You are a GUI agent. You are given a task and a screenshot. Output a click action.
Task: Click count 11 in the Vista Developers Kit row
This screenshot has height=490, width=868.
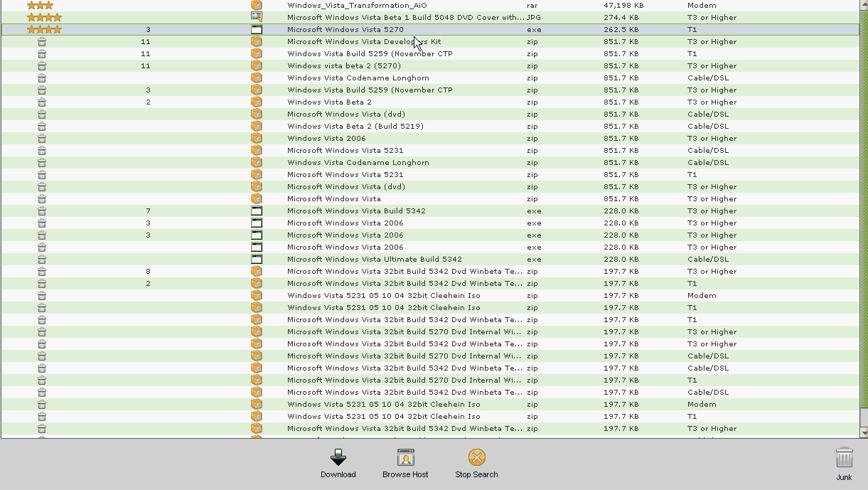tap(145, 41)
